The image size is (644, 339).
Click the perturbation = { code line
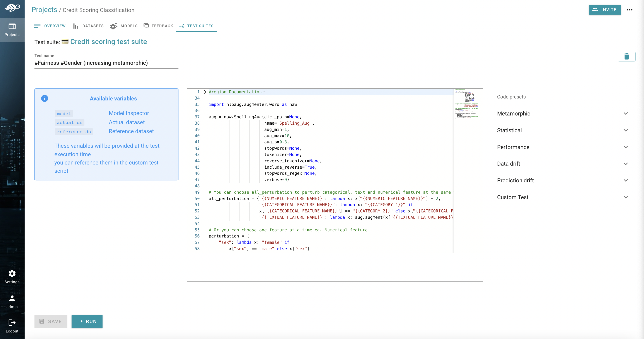229,236
